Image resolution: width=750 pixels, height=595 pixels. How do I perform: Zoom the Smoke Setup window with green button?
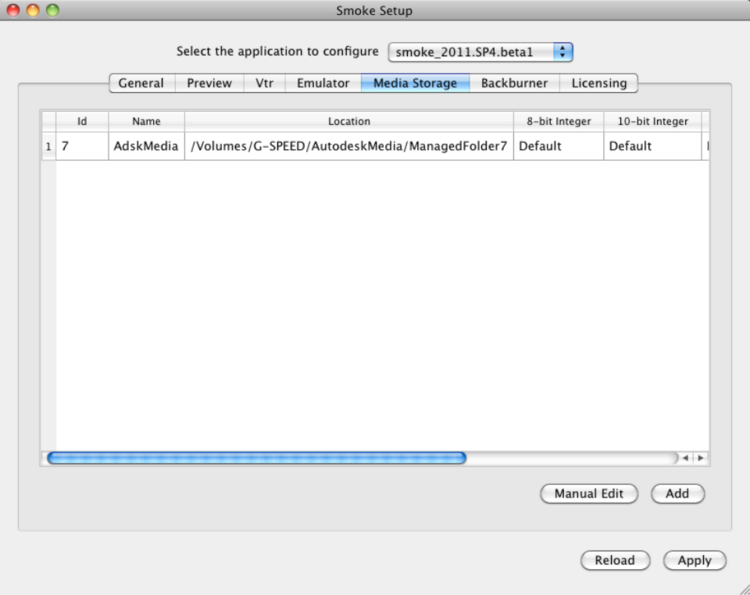click(x=53, y=10)
